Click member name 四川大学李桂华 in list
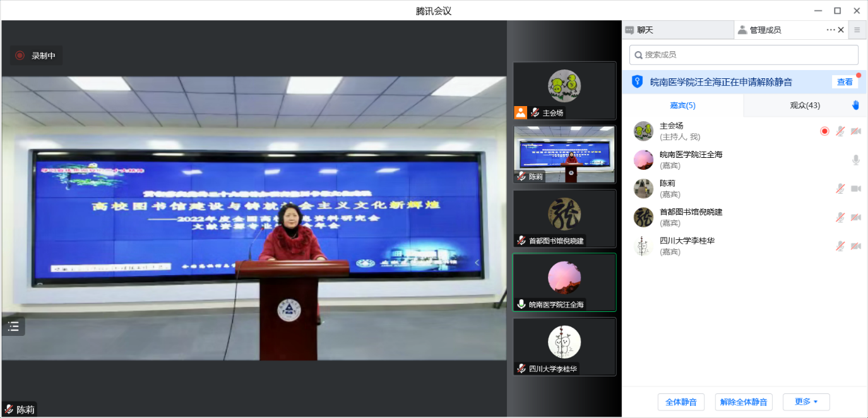This screenshot has height=418, width=868. (x=687, y=241)
